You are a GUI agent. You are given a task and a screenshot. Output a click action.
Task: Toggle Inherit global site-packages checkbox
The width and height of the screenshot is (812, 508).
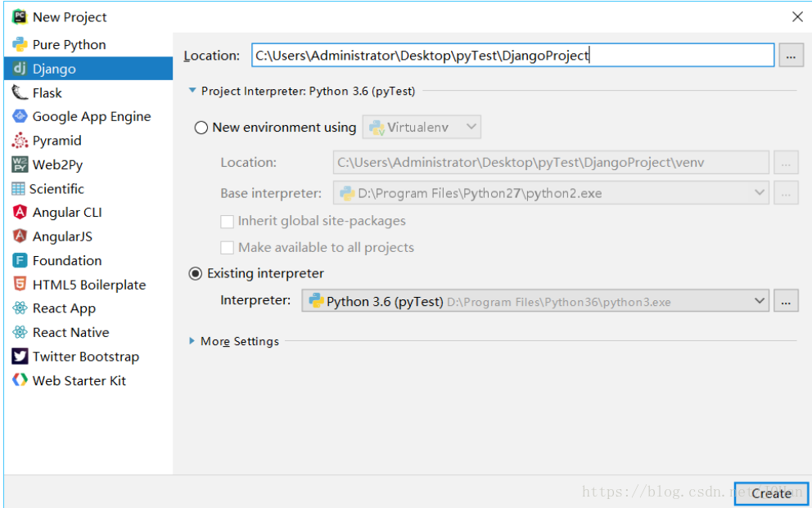227,222
